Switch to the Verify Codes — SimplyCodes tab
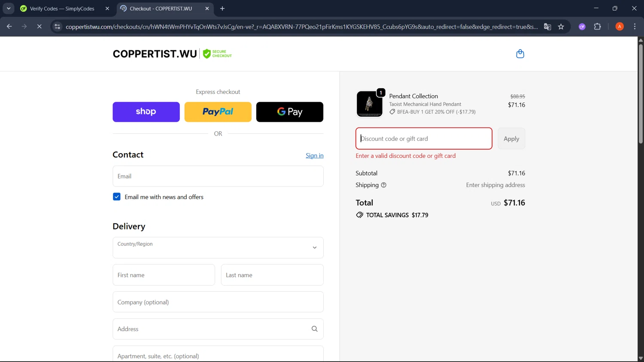The image size is (644, 362). point(62,9)
